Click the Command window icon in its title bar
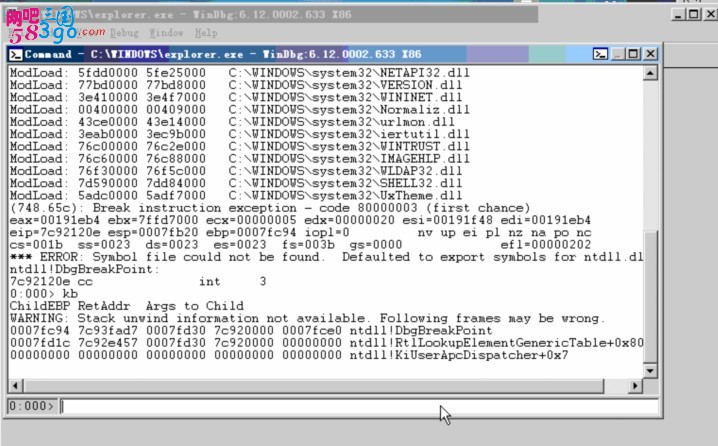718x446 pixels. pos(16,54)
